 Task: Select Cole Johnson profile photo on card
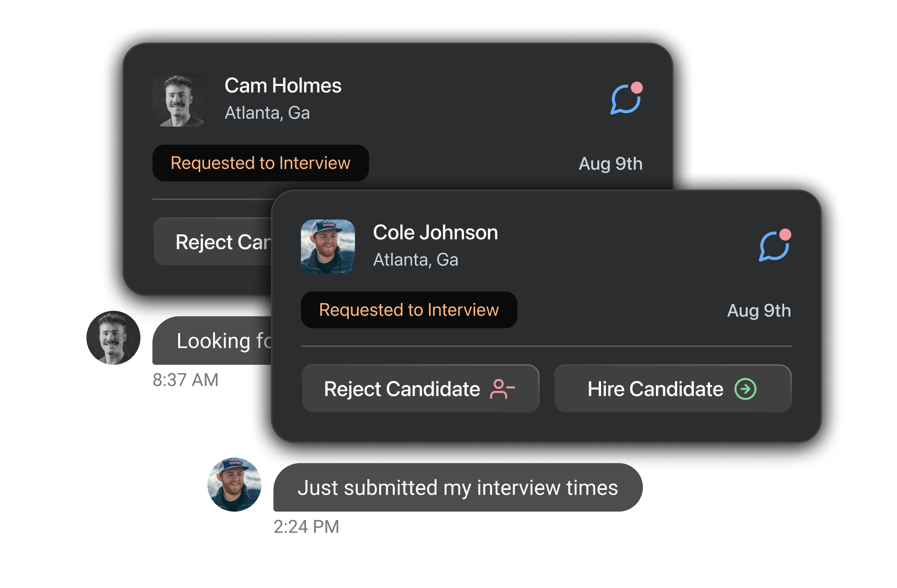point(328,247)
